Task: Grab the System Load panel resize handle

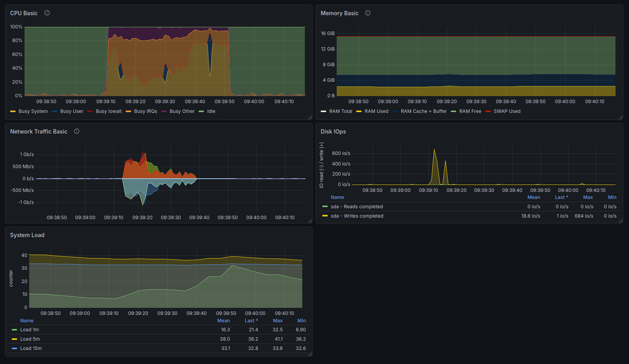Action: 310,354
